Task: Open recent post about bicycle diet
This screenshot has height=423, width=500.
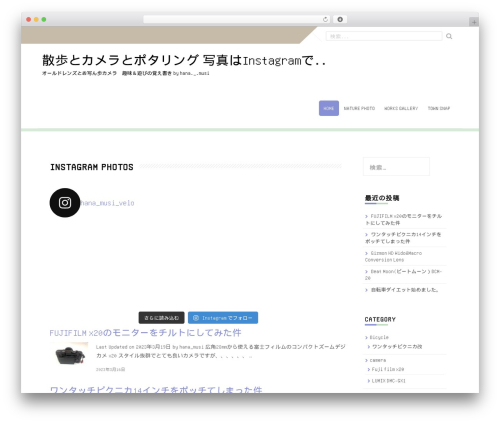Action: tap(404, 290)
